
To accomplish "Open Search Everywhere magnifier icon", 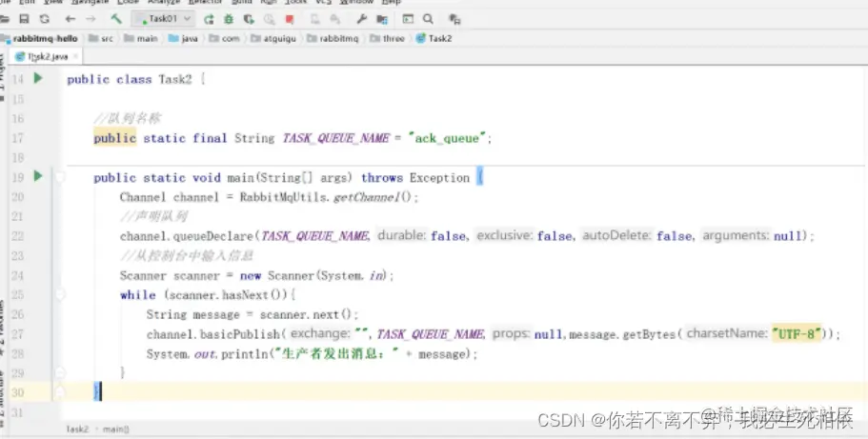I will 428,19.
